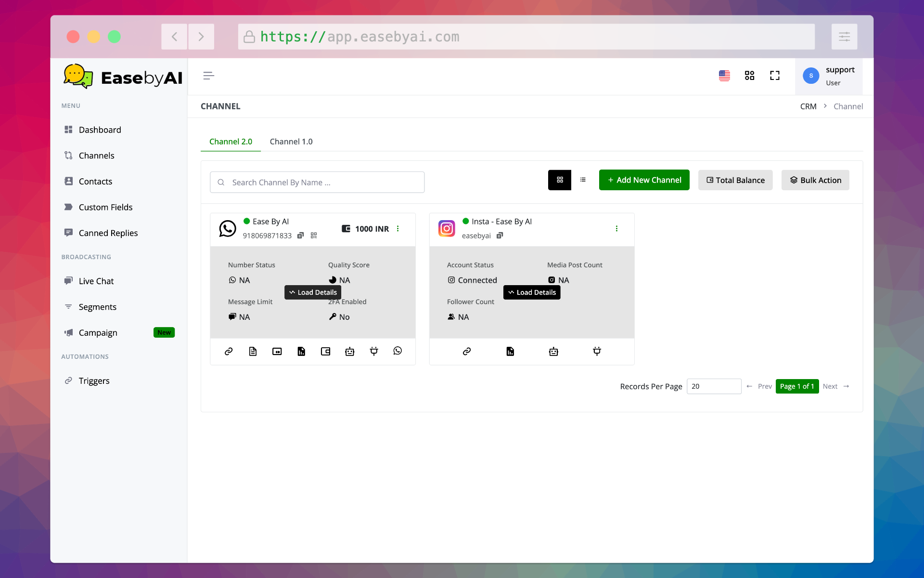Click Load Details on the Instagram card
924x578 pixels.
532,292
